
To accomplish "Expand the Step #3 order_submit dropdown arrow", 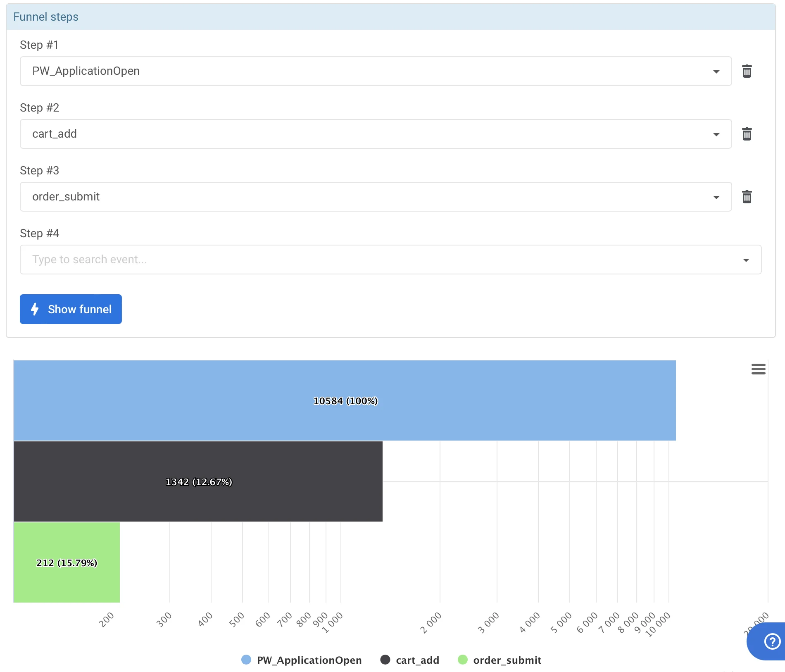I will click(716, 197).
